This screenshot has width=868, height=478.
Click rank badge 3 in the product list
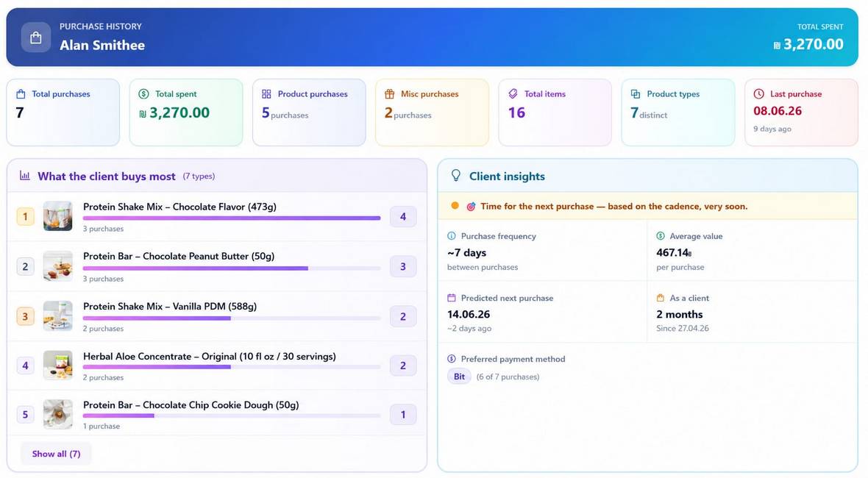tap(25, 316)
